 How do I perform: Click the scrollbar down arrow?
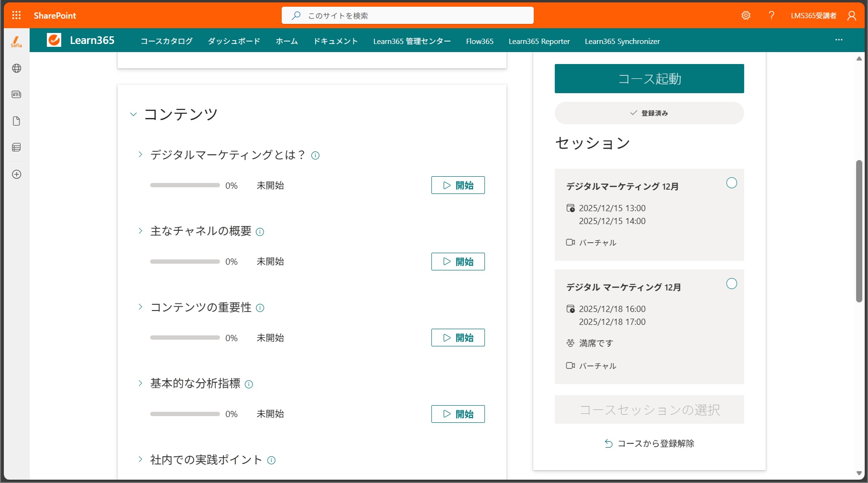(x=859, y=473)
